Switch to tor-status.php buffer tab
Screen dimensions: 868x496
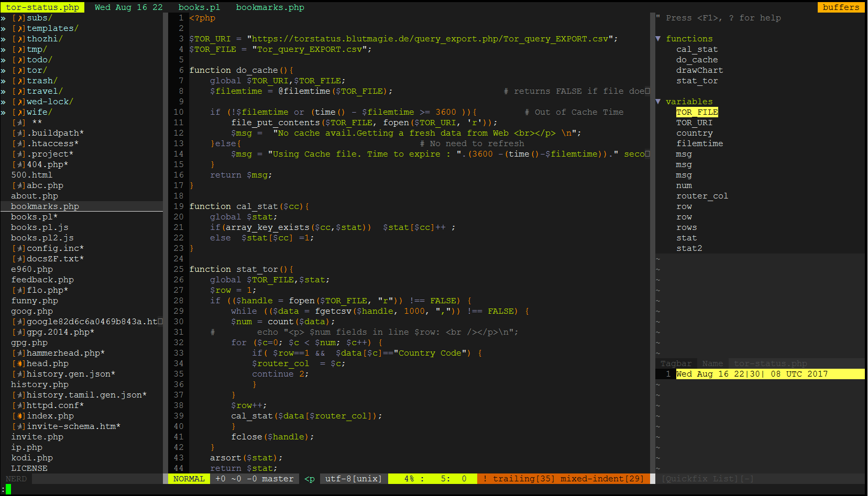42,7
